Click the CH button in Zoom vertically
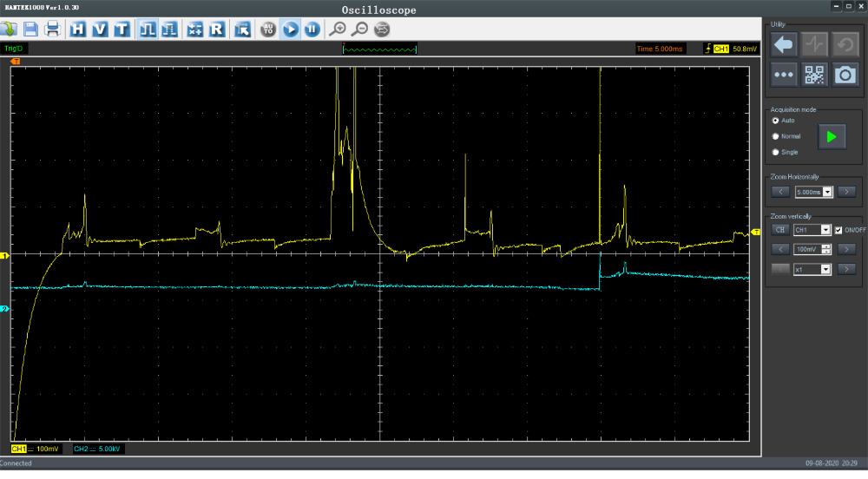This screenshot has height=479, width=868. click(780, 230)
